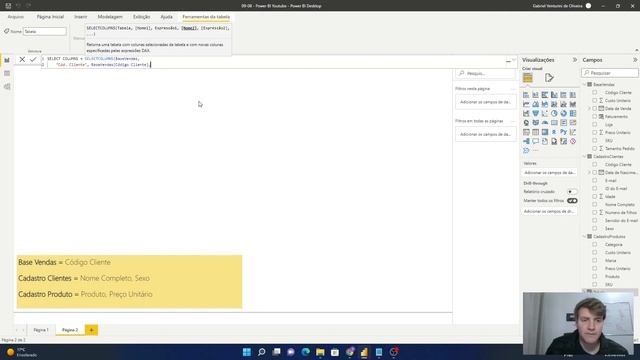Cancel the DAX formula with the X icon
The width and height of the screenshot is (640, 360).
point(22,60)
